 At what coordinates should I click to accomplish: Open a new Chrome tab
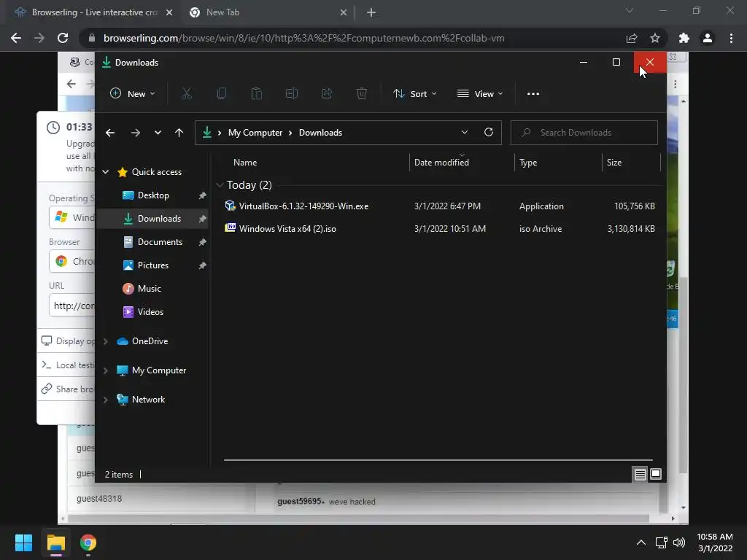(371, 12)
